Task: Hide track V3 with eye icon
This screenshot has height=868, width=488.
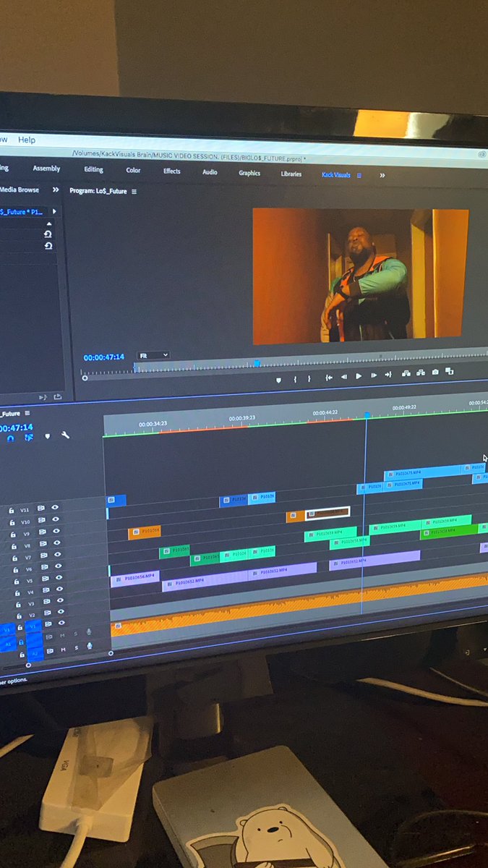Action: click(x=61, y=600)
